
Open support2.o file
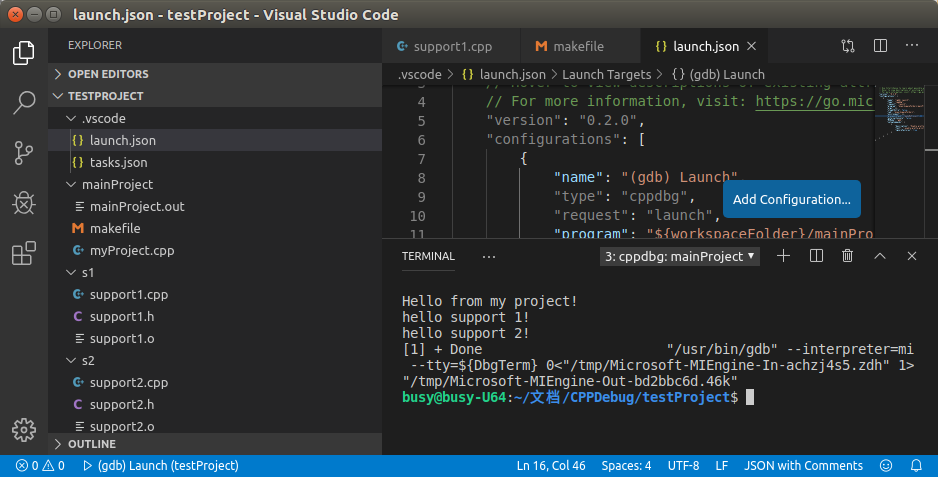pos(215,426)
